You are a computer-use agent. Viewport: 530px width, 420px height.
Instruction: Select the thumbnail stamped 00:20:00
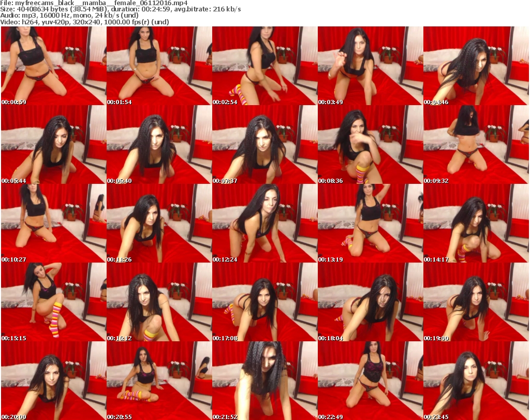(x=54, y=381)
